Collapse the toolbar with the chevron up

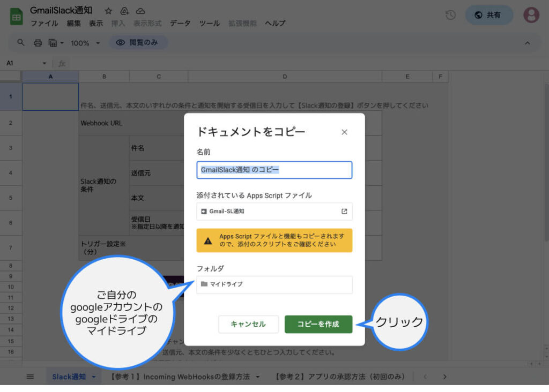(x=528, y=43)
